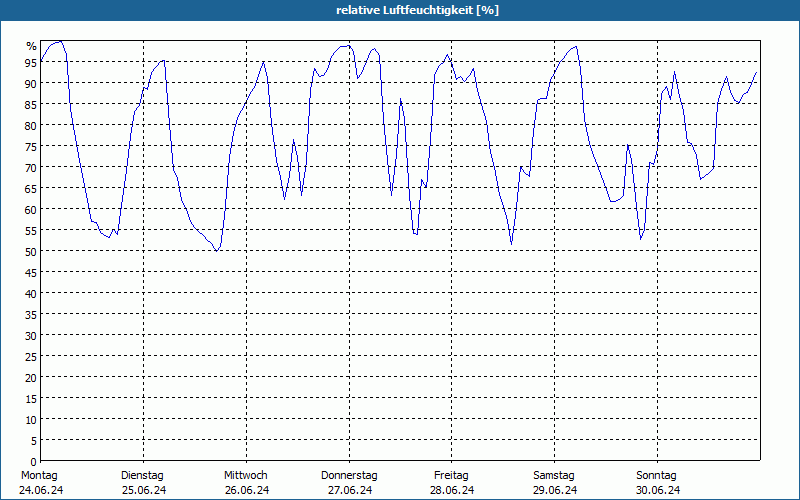Click the 'Montag' day label
This screenshot has height=500, width=800.
pyautogui.click(x=39, y=476)
